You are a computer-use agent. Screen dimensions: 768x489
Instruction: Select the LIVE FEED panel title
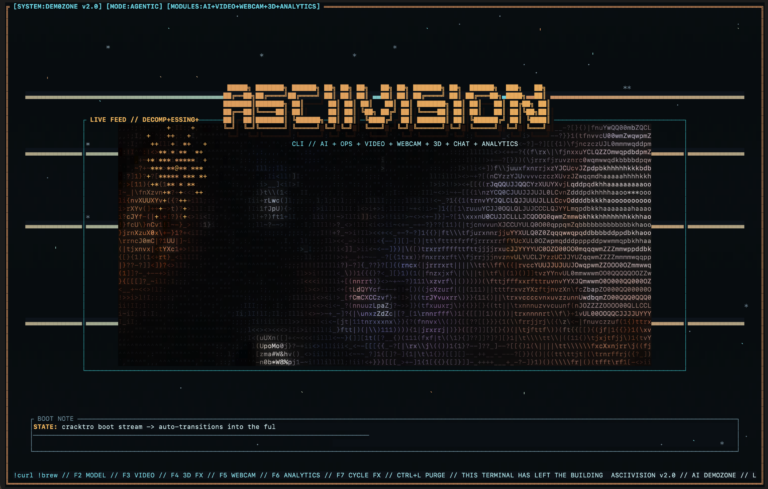point(144,120)
